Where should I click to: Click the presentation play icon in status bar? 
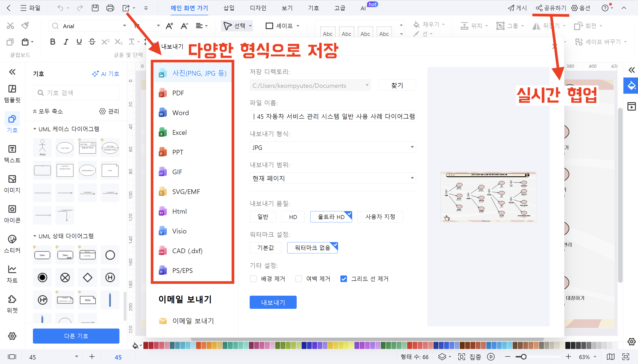pyautogui.click(x=491, y=356)
